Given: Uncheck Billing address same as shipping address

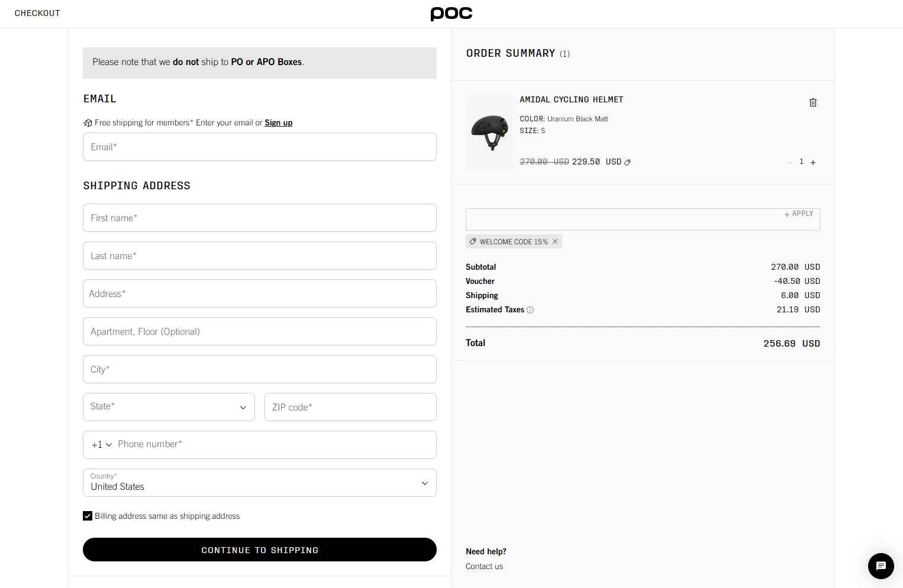Looking at the screenshot, I should click(88, 516).
